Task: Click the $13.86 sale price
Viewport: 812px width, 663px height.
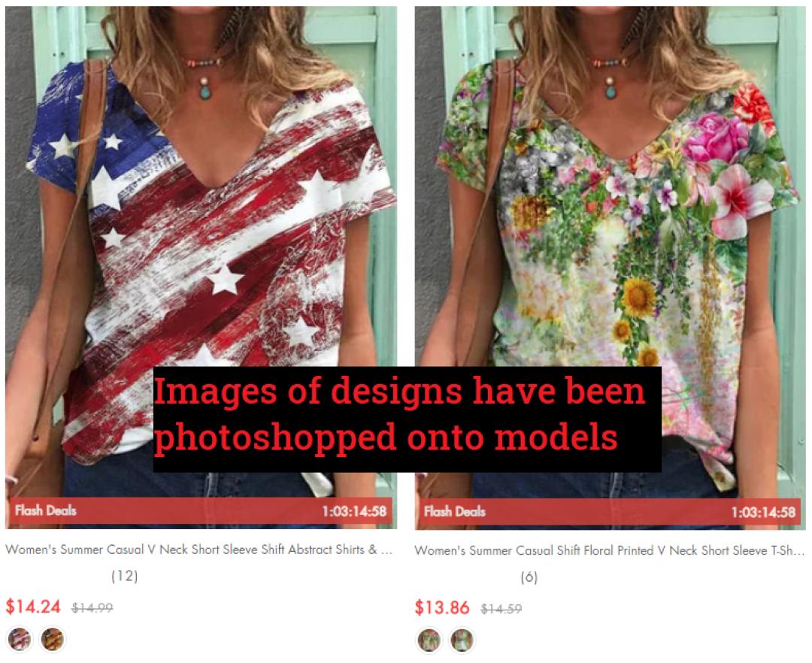Action: click(442, 607)
